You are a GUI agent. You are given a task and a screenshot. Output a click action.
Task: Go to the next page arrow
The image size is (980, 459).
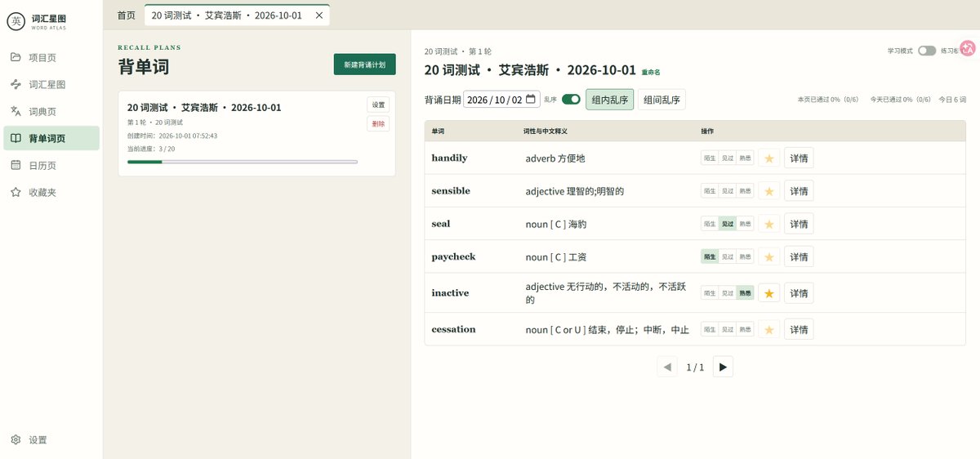tap(723, 368)
